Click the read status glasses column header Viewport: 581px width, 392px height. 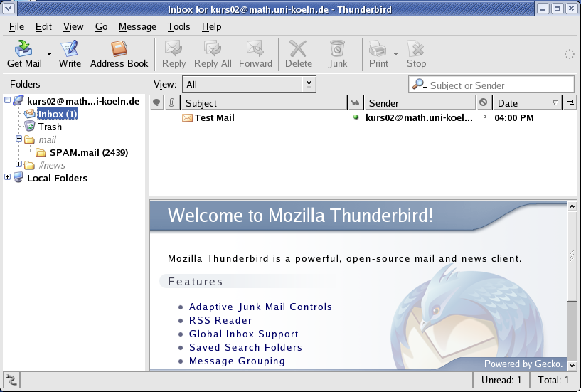coord(356,102)
